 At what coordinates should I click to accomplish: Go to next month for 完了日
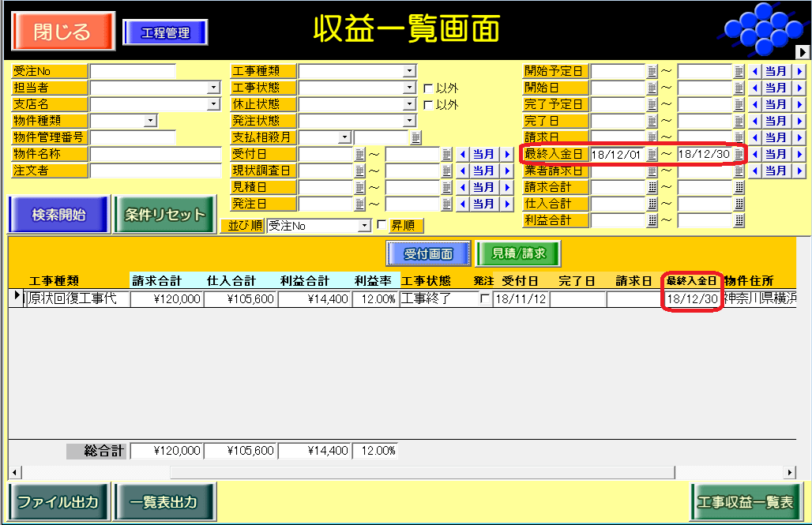(799, 121)
